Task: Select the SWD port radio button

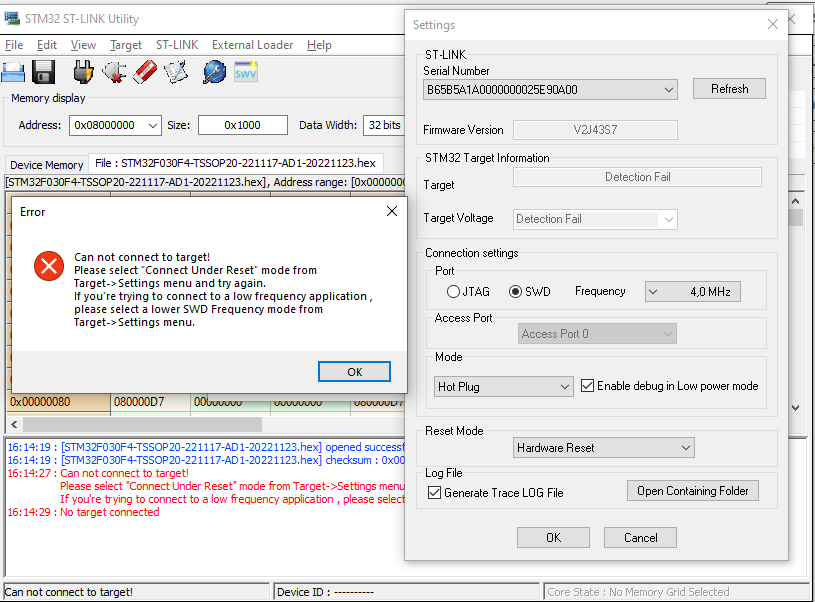Action: tap(515, 292)
